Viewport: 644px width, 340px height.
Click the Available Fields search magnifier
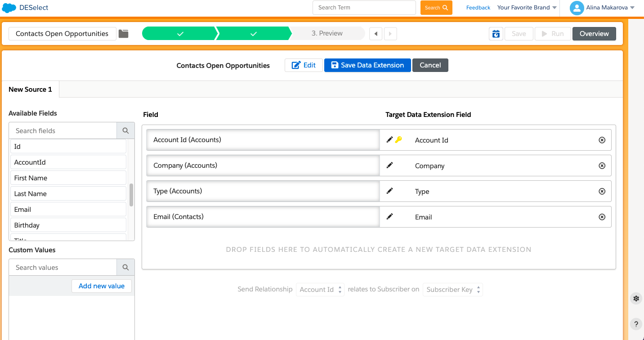click(125, 131)
